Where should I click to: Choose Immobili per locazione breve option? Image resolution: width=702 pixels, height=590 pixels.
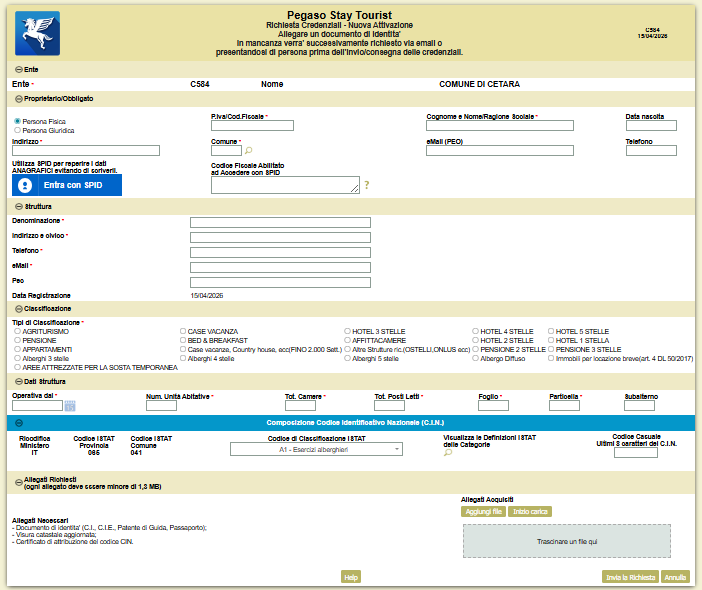click(551, 358)
